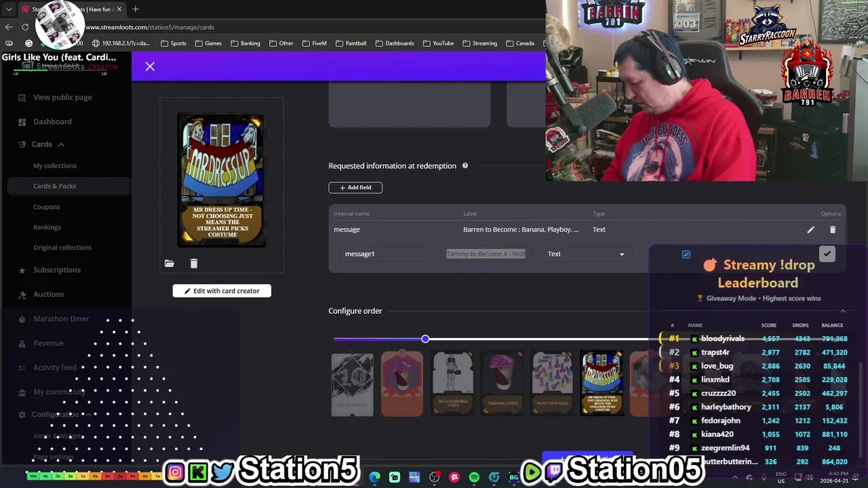The image size is (868, 488).
Task: Open the Sports bookmarks folder
Action: [x=174, y=43]
